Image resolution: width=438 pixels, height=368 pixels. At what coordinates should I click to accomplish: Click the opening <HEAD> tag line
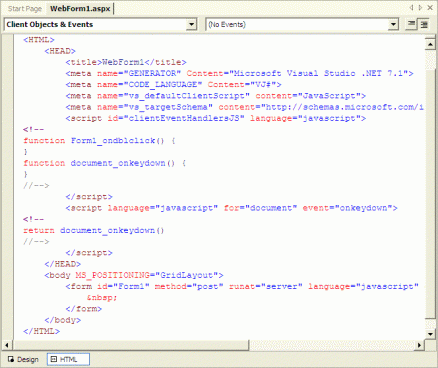tap(60, 51)
